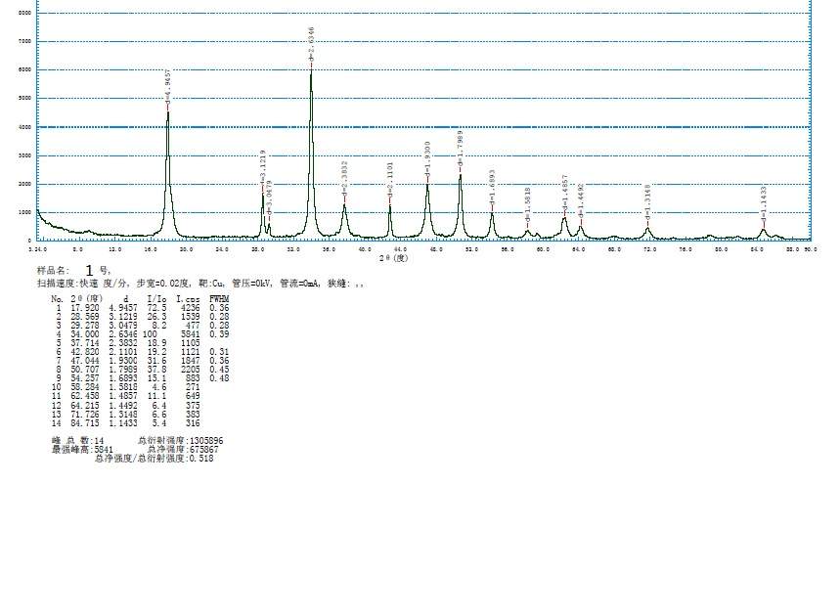This screenshot has width=840, height=616.
Task: Select the 71.726 angle value in table
Action: pyautogui.click(x=85, y=414)
